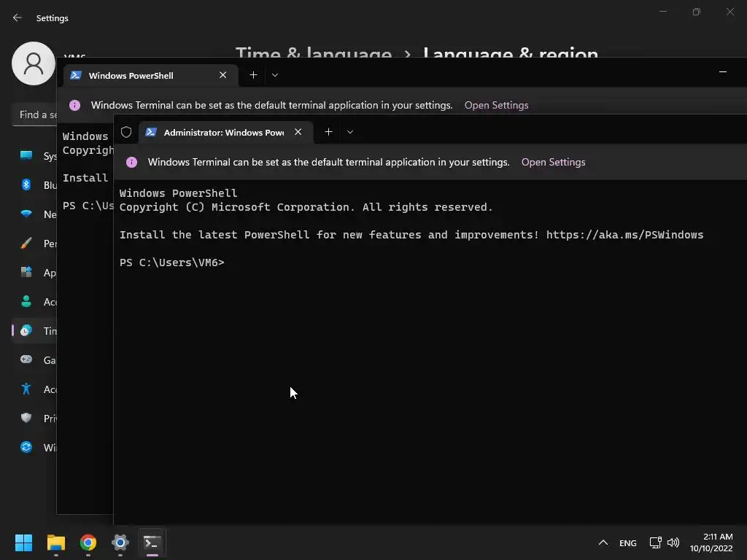The width and height of the screenshot is (747, 560).
Task: Close the Administrator: Windows PowerShell tab
Action: click(x=298, y=132)
